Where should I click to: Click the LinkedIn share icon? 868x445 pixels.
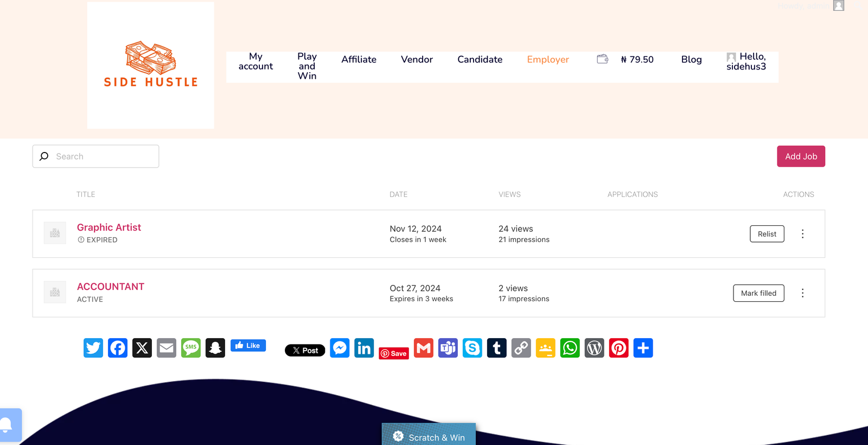coord(364,348)
